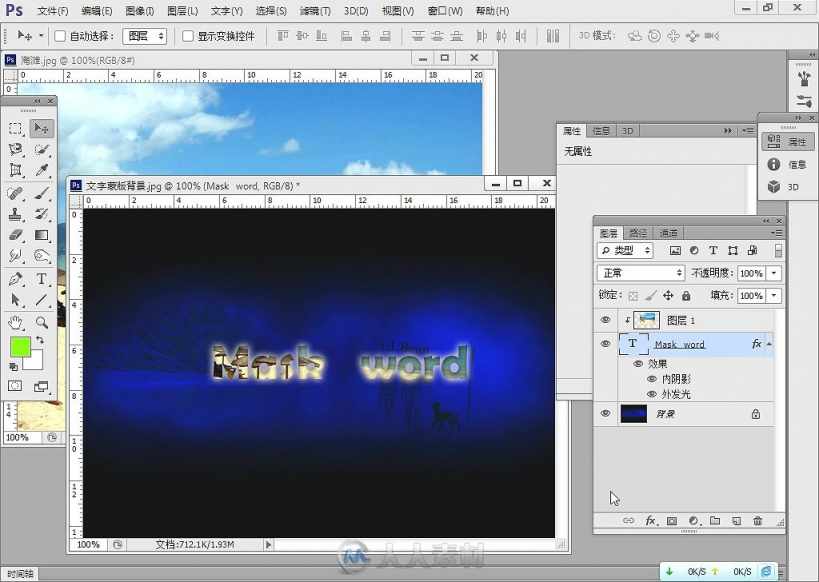
Task: Create a new layer group
Action: (x=715, y=521)
